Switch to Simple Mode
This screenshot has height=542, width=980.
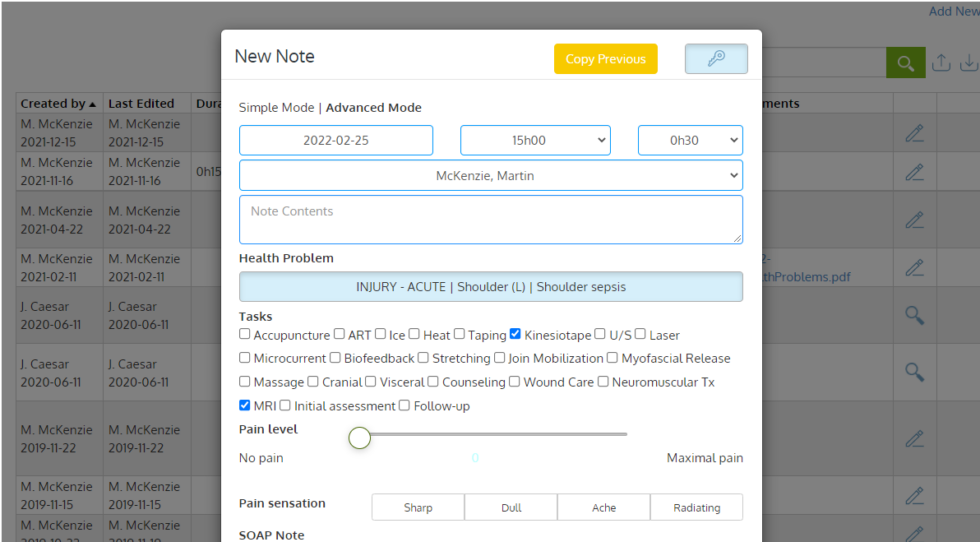point(276,108)
